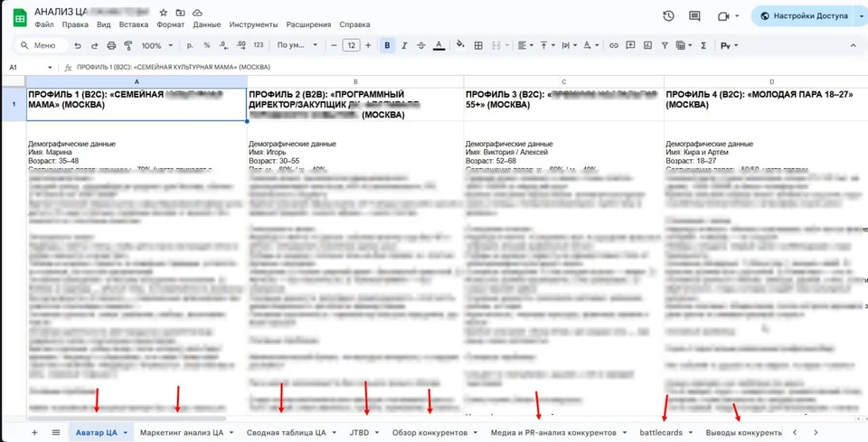Screen dimensions: 868x442
Task: Click the undo arrow icon
Action: (x=78, y=45)
